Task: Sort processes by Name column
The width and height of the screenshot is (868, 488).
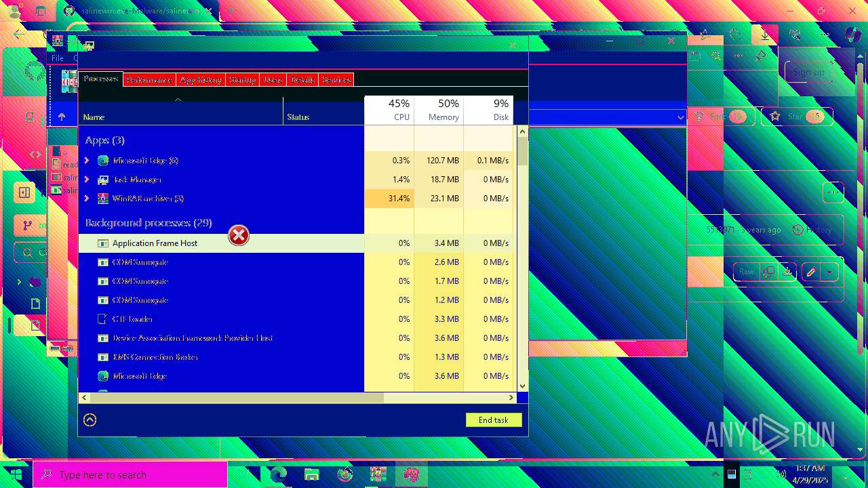Action: coord(180,110)
